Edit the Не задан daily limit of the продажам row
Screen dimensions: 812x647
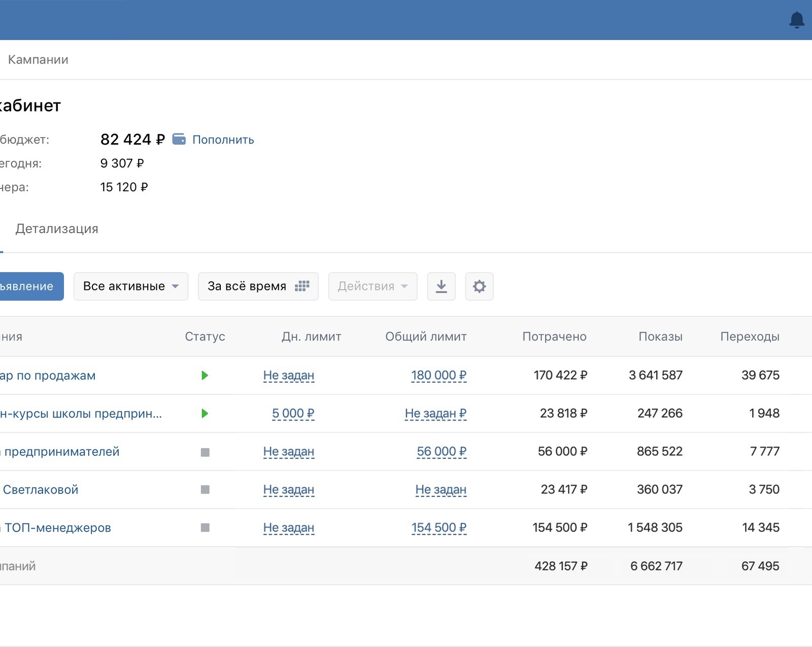pos(289,375)
